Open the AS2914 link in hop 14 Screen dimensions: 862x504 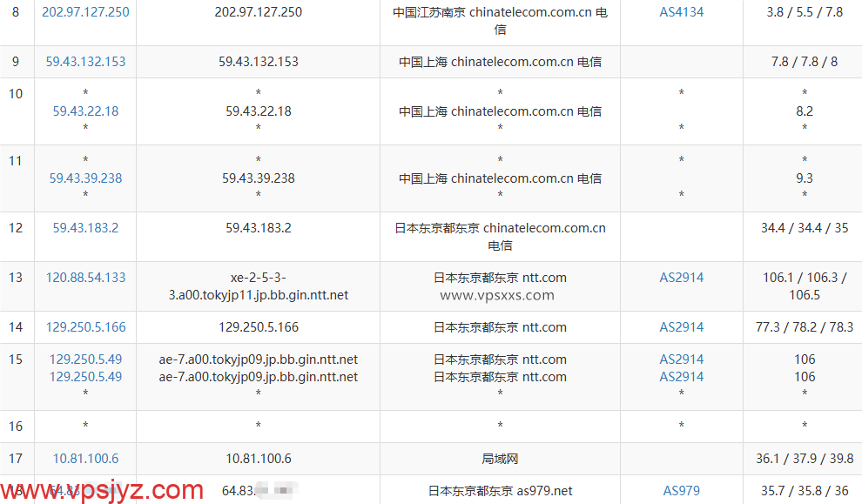(x=682, y=327)
